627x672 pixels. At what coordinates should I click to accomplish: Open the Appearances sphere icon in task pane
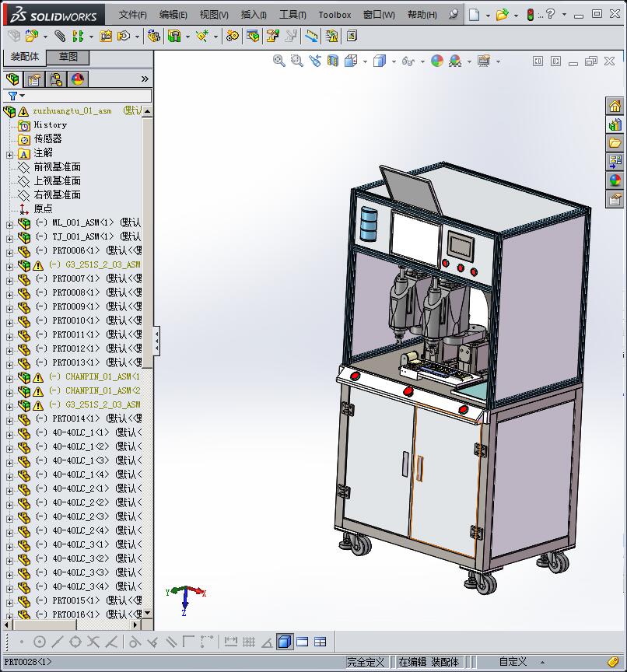click(x=615, y=180)
